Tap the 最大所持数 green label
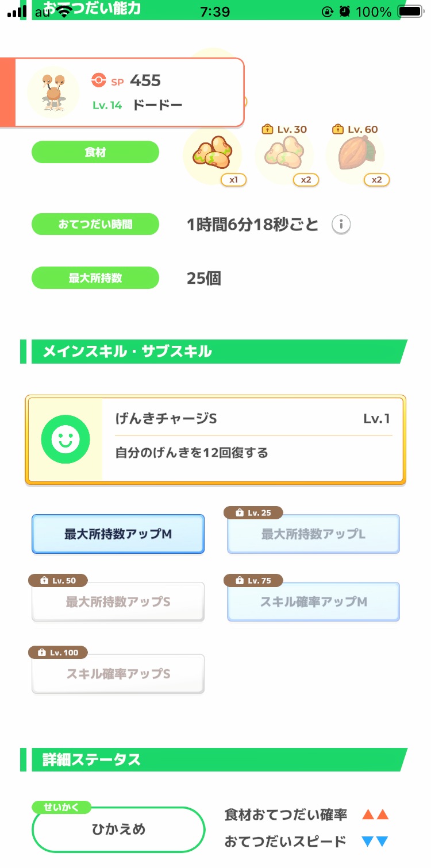 95,278
